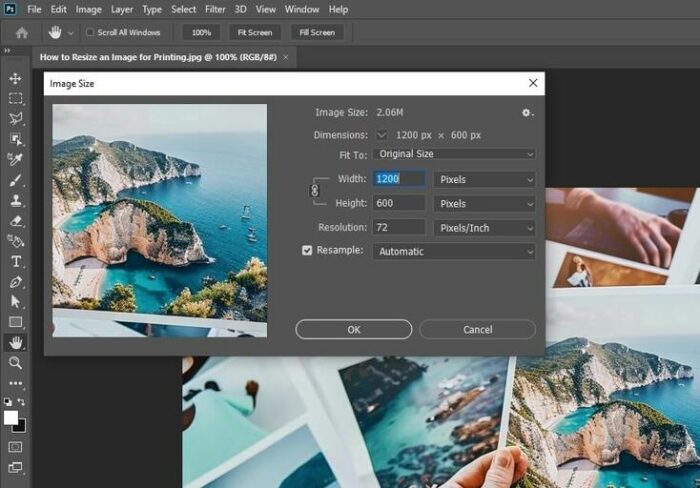The image size is (700, 488).
Task: Open the Filter menu
Action: pos(215,9)
